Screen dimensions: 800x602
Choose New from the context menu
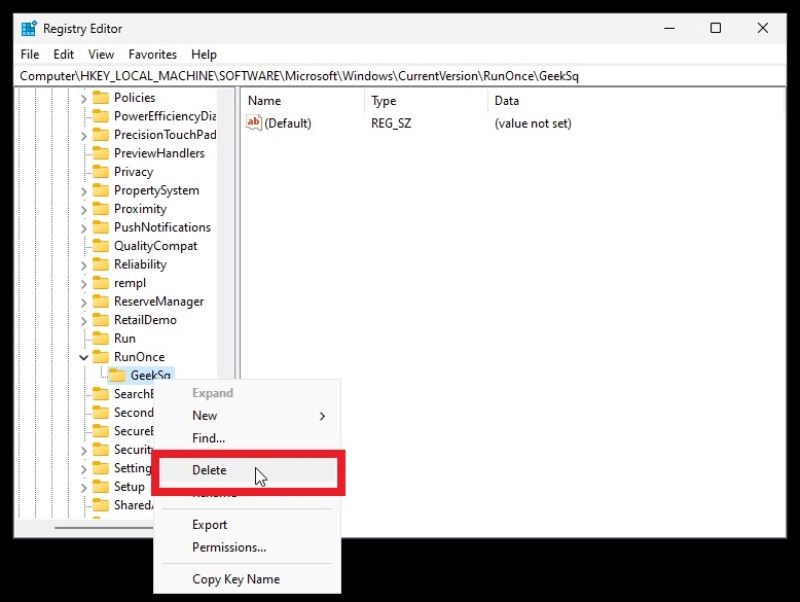coord(247,416)
